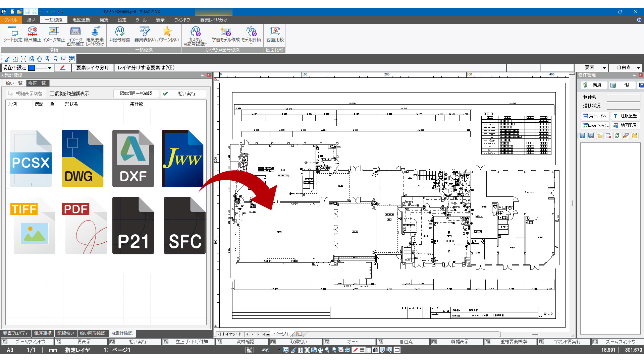Click the F11 コマンド再実行 button
The width and height of the screenshot is (644, 362).
click(x=563, y=342)
